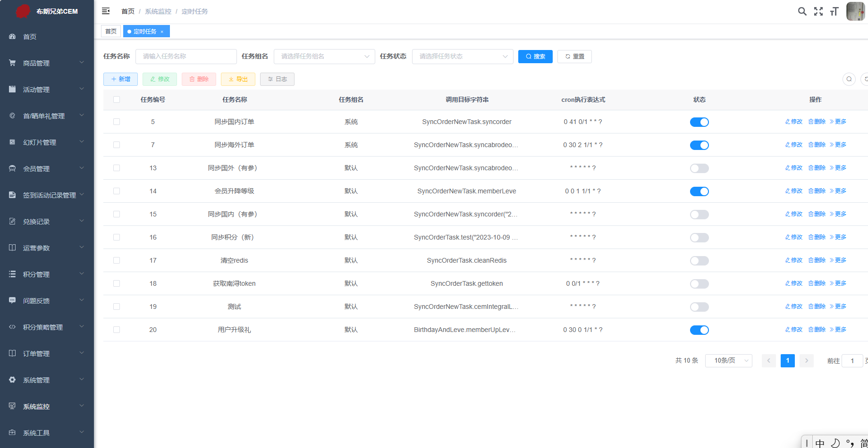868x448 pixels.
Task: Click the 系统监控 monitor icon
Action: pyautogui.click(x=12, y=406)
